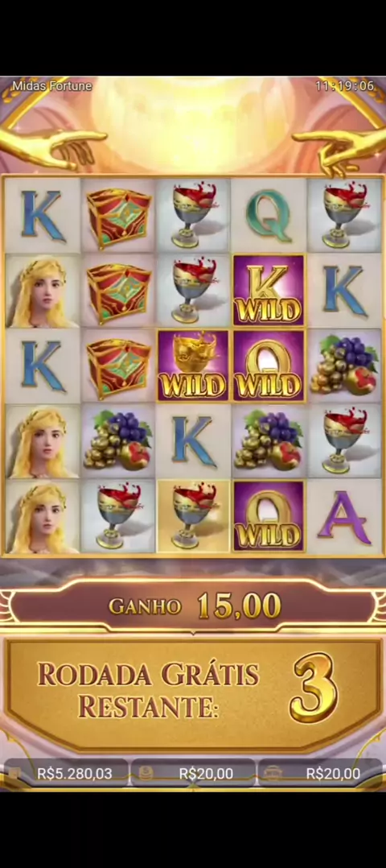Screen dimensions: 386x868
Task: Tap the green Q symbol
Action: point(269,216)
